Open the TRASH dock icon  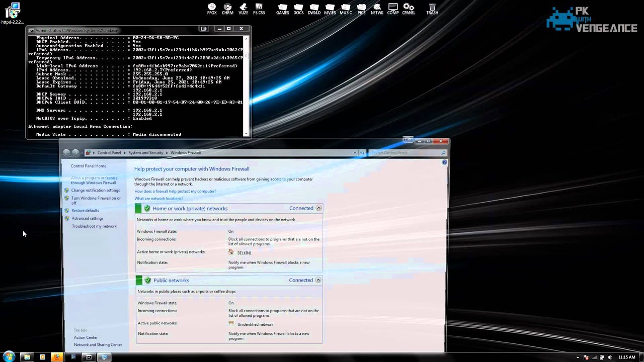(432, 9)
